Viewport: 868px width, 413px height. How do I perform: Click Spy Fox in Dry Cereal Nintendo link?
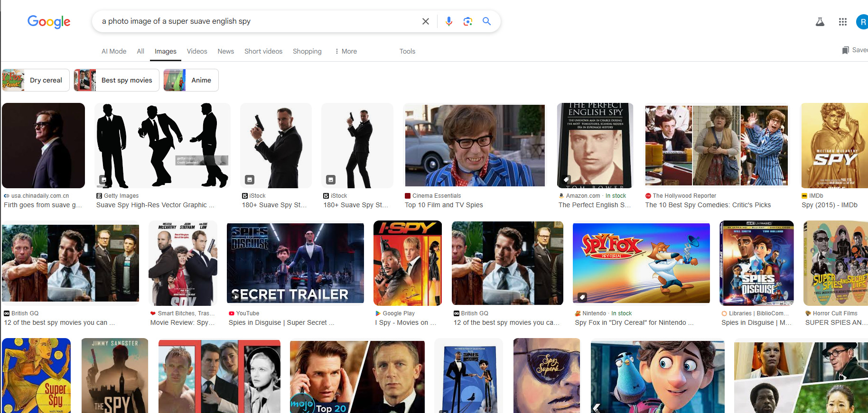click(634, 322)
